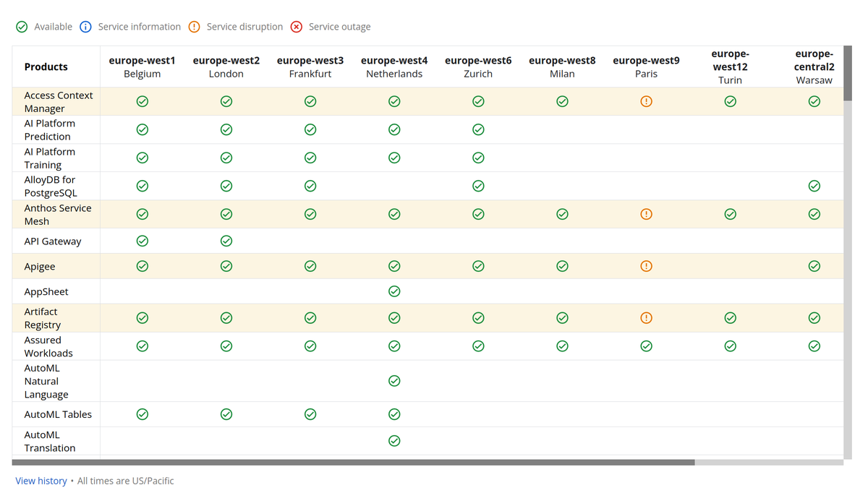The image size is (868, 493).
Task: Click Artifact Registry status for Warsaw
Action: click(x=814, y=318)
